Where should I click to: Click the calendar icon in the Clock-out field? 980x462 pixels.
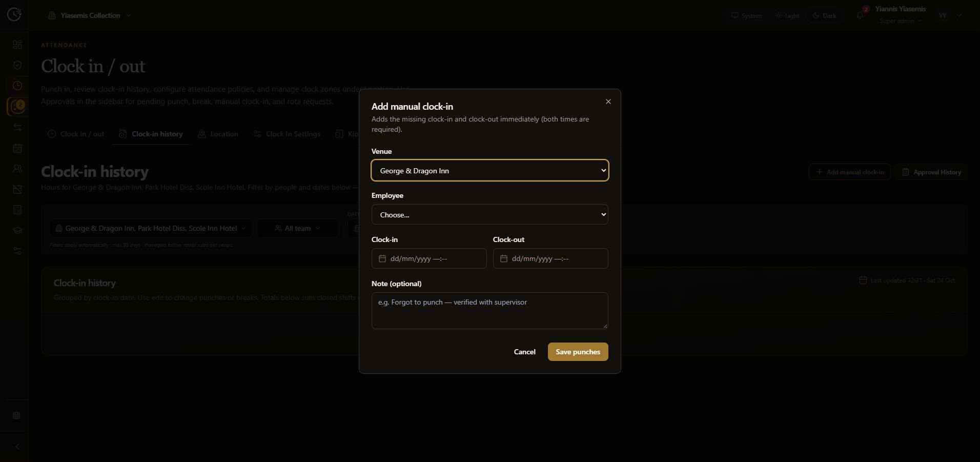pos(504,258)
